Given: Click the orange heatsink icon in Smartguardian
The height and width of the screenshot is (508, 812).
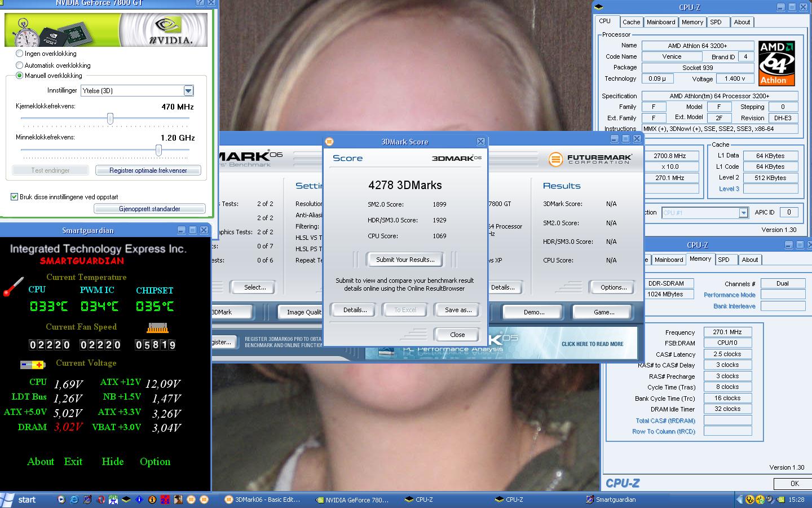Looking at the screenshot, I should click(x=158, y=327).
